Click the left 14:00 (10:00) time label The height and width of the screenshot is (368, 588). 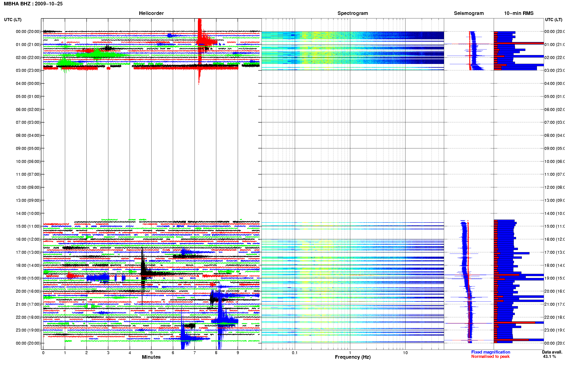(x=28, y=213)
